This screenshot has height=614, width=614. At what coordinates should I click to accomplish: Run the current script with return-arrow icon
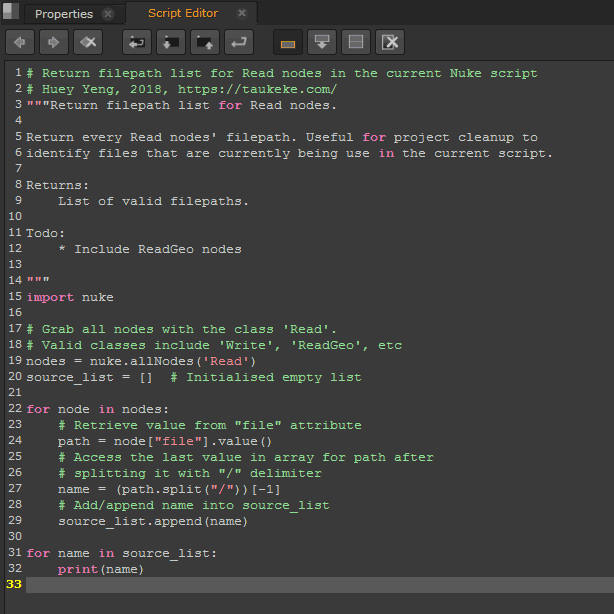(239, 42)
